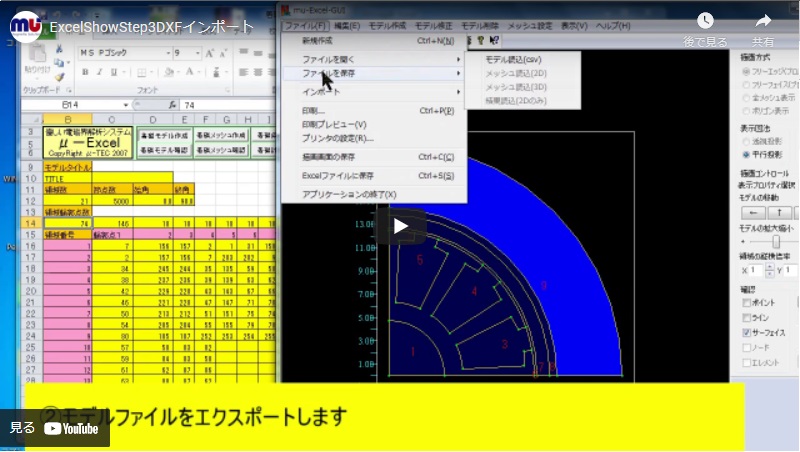Click Excel's format painter brush icon
This screenshot has width=800, height=452.
pyautogui.click(x=59, y=77)
